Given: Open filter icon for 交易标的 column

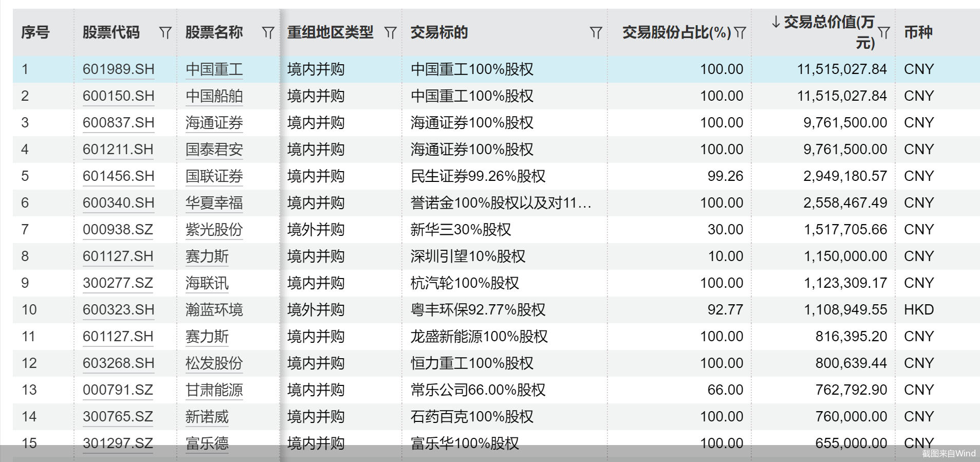Looking at the screenshot, I should click(x=596, y=33).
